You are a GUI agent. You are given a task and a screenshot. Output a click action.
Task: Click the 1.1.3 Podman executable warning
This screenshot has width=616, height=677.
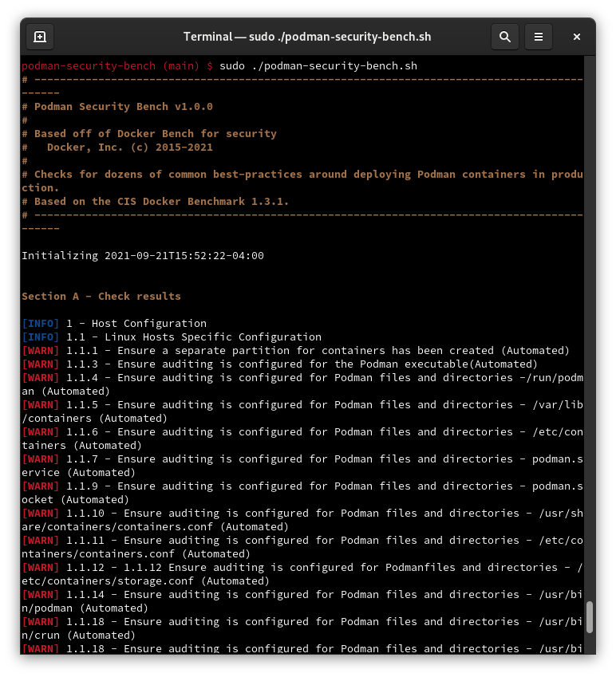pos(280,364)
